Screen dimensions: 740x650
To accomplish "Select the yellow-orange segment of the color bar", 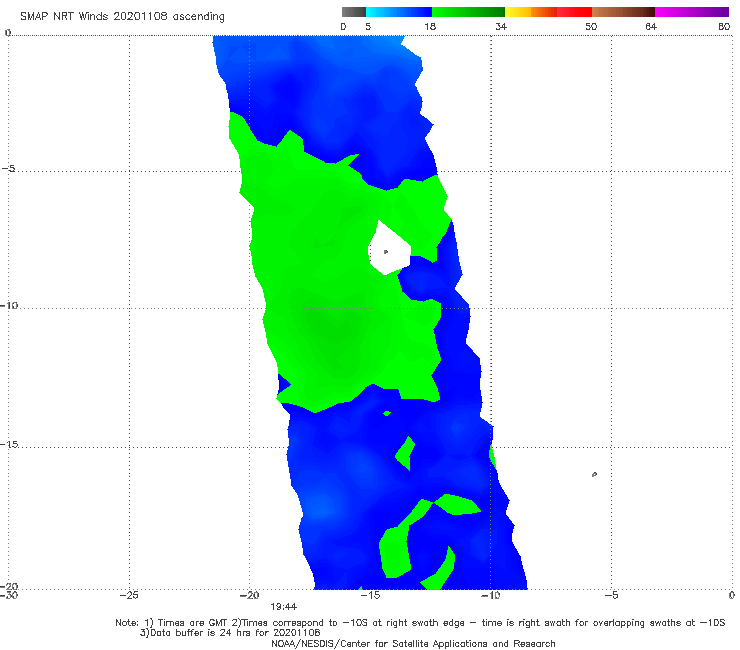I will [530, 12].
